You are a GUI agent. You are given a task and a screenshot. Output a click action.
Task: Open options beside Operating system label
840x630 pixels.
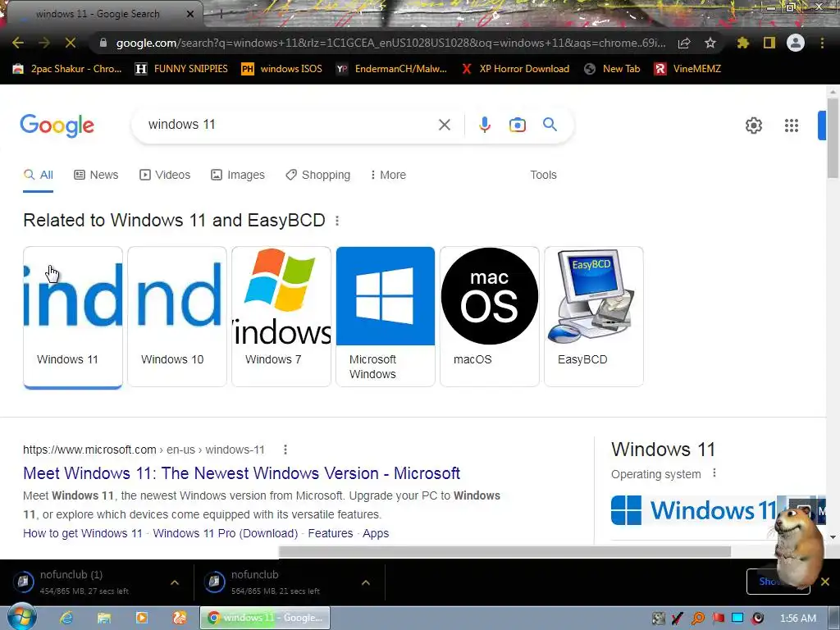[714, 473]
